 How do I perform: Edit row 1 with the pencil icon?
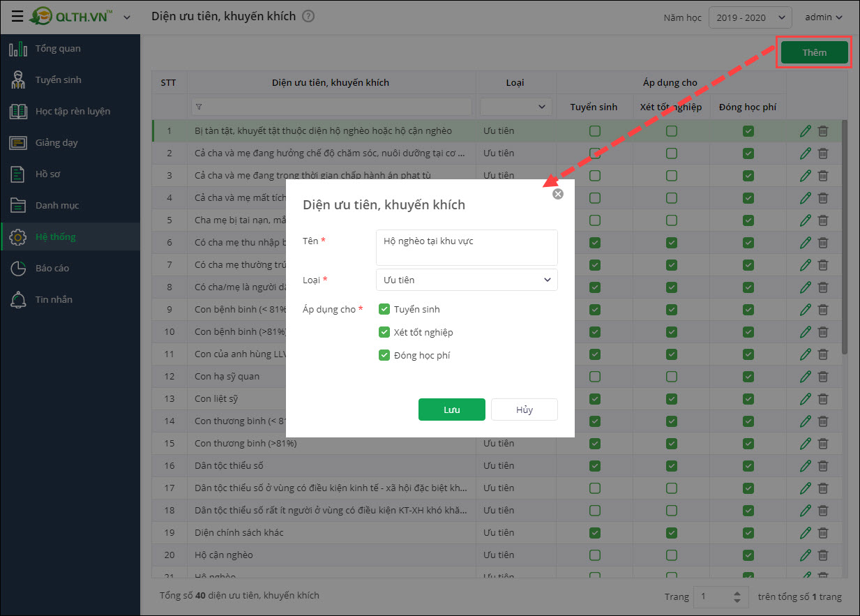coord(806,130)
